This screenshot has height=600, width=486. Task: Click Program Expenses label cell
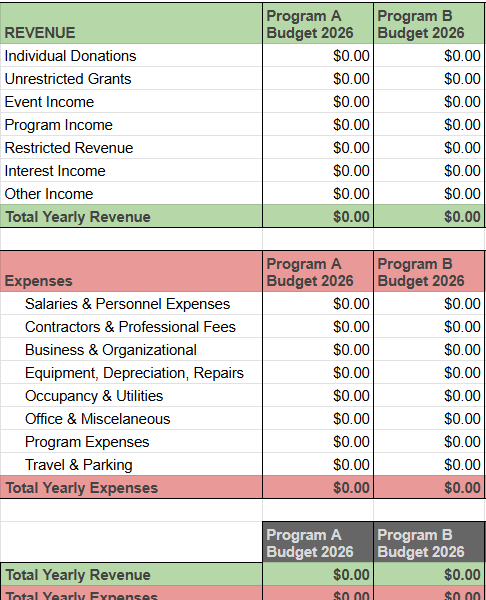click(x=131, y=441)
